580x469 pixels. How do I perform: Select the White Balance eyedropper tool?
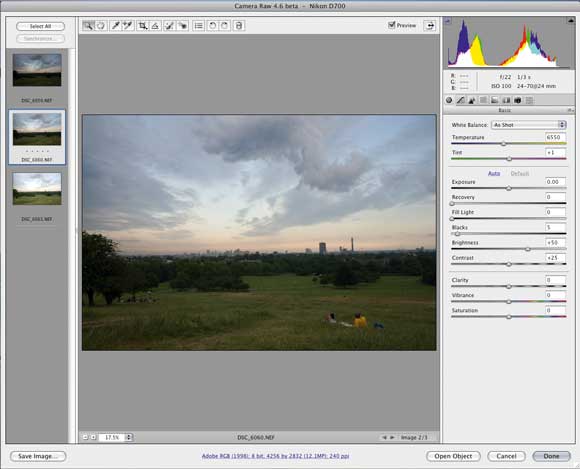115,26
